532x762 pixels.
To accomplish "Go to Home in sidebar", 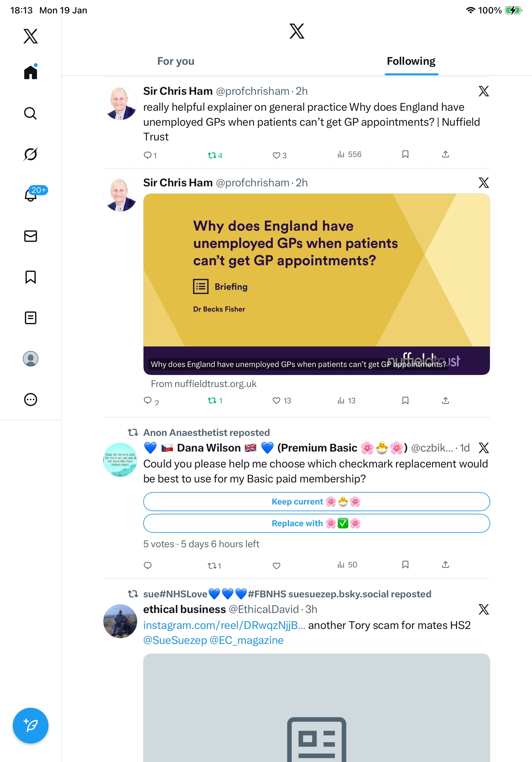I will click(31, 72).
